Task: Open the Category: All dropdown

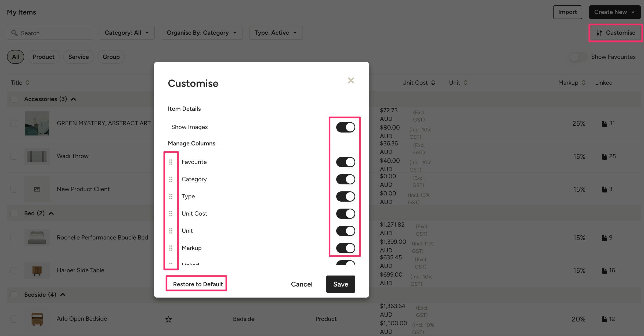Action: point(127,33)
